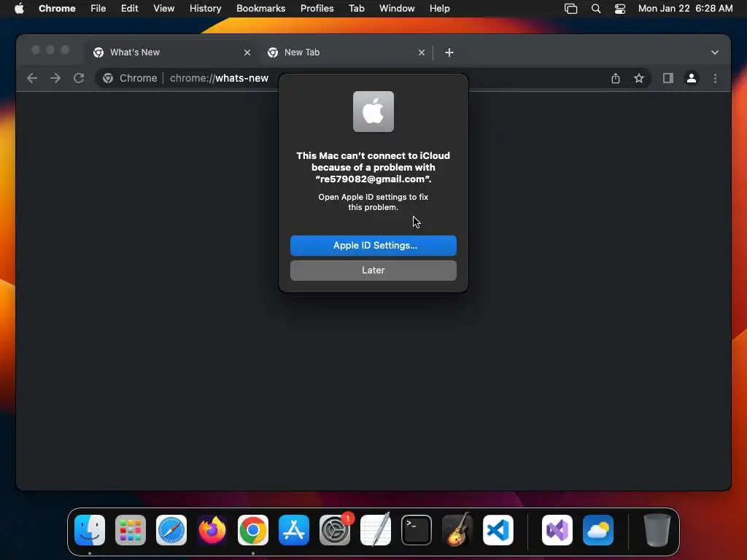The width and height of the screenshot is (747, 560).
Task: Open Visual Studio Code from the Dock
Action: tap(498, 529)
